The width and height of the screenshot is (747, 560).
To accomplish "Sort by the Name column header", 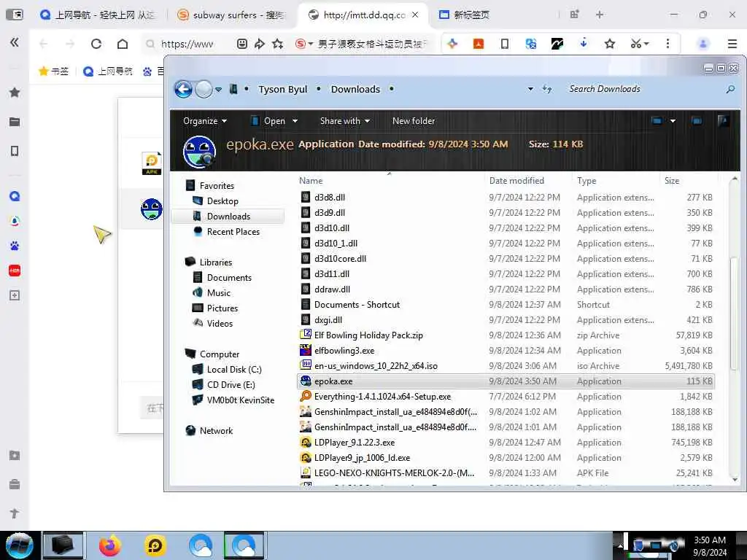I will coord(311,181).
